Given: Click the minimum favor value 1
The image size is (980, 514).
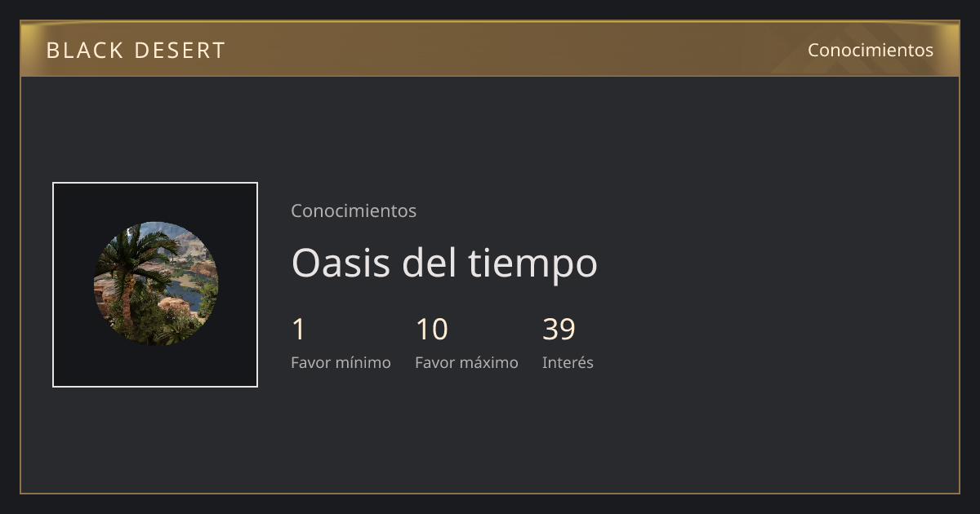Looking at the screenshot, I should click(299, 330).
